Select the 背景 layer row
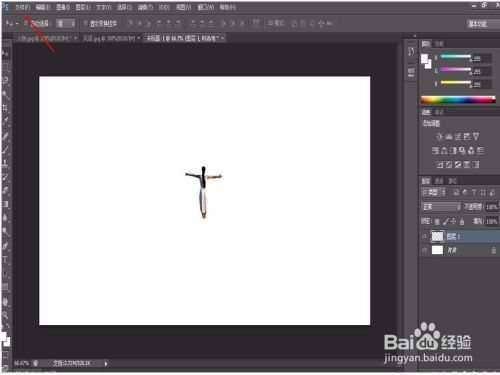Image resolution: width=500 pixels, height=375 pixels. point(459,250)
